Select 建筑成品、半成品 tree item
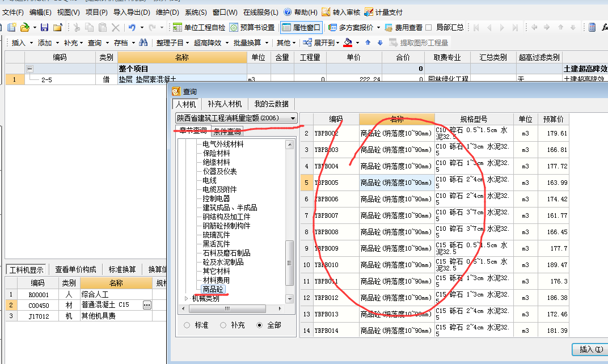The height and width of the screenshot is (364, 608). click(x=230, y=208)
